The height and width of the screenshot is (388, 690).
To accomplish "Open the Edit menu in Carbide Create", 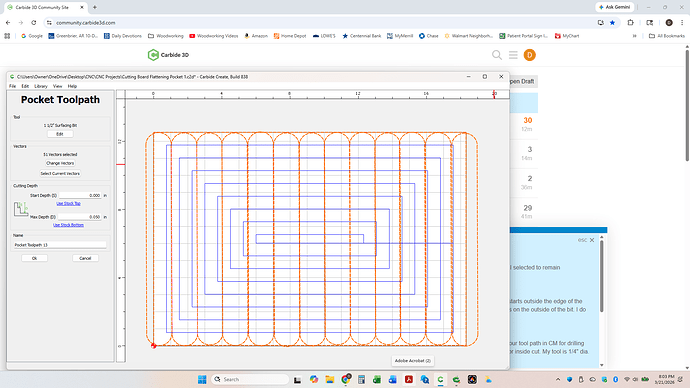I will [25, 86].
